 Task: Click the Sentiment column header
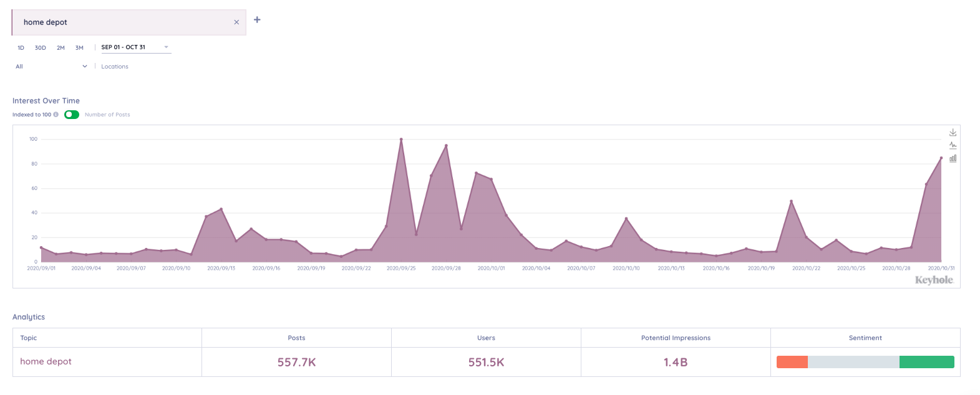point(865,338)
